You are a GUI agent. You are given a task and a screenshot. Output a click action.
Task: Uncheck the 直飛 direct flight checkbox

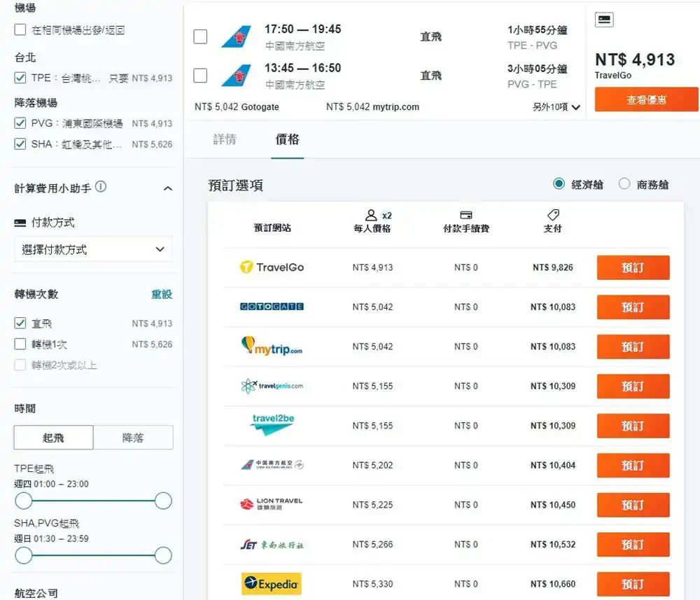click(20, 323)
